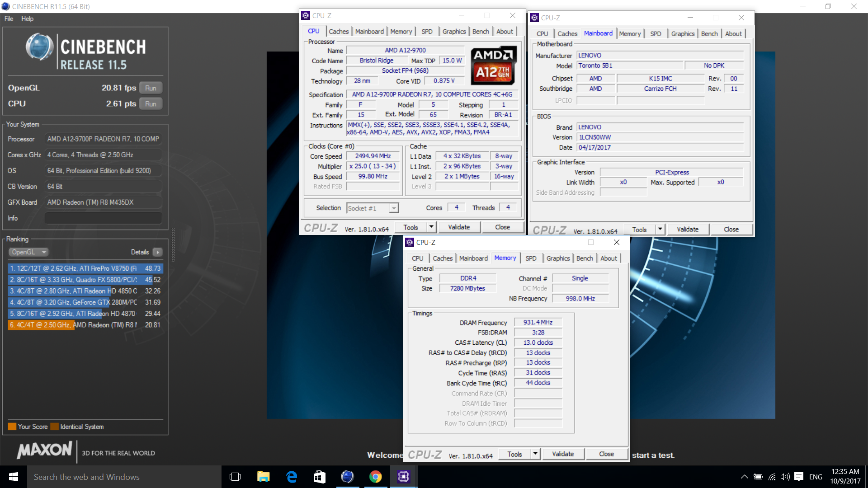The width and height of the screenshot is (868, 488).
Task: Click Tools in the Mainboard window
Action: [639, 229]
